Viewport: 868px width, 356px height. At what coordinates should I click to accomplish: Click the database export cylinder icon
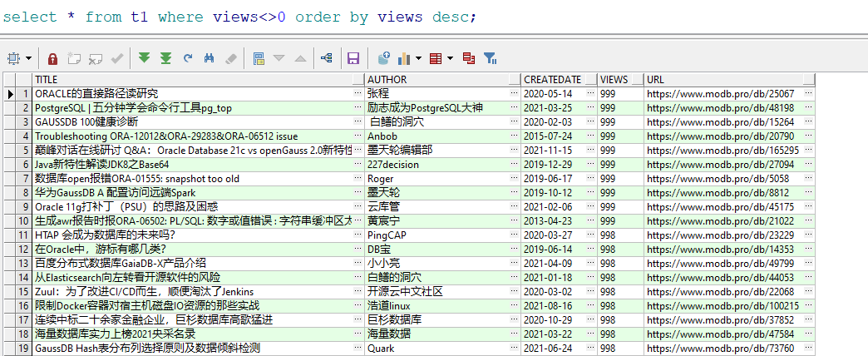(x=383, y=57)
